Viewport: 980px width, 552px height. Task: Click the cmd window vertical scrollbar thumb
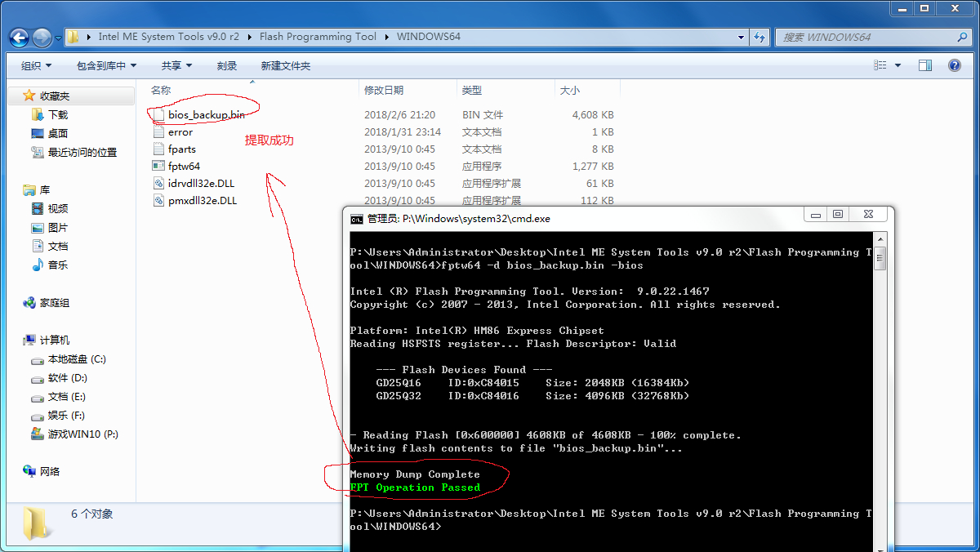pos(880,260)
